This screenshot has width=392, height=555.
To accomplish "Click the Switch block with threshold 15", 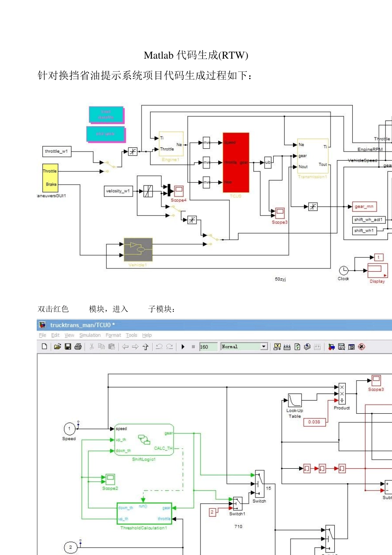I will click(x=260, y=484).
